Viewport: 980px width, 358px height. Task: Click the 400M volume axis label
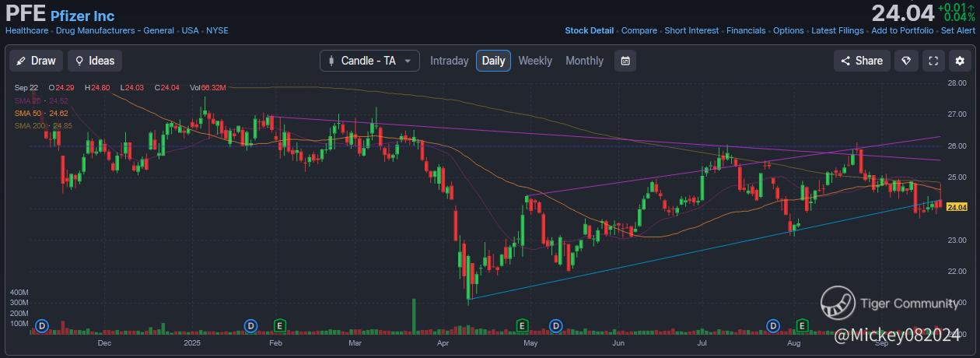(19, 292)
